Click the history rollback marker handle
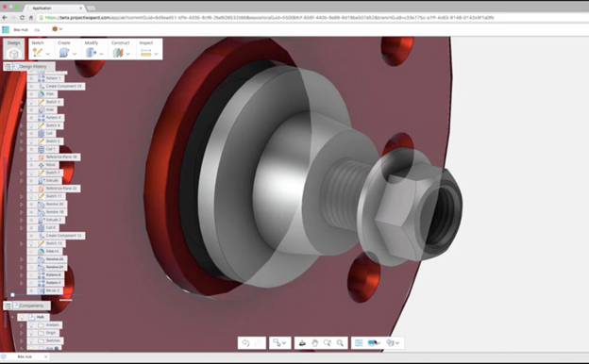The image size is (589, 364). [x=12, y=295]
